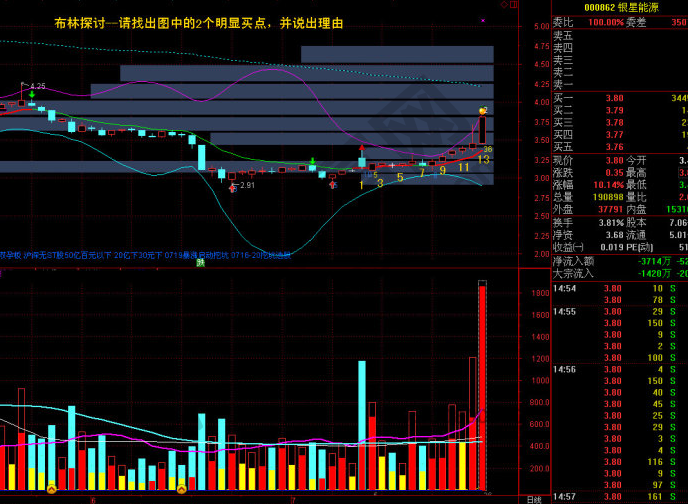Click the second orange circle marker on volume axis
The width and height of the screenshot is (688, 504).
coord(181,488)
